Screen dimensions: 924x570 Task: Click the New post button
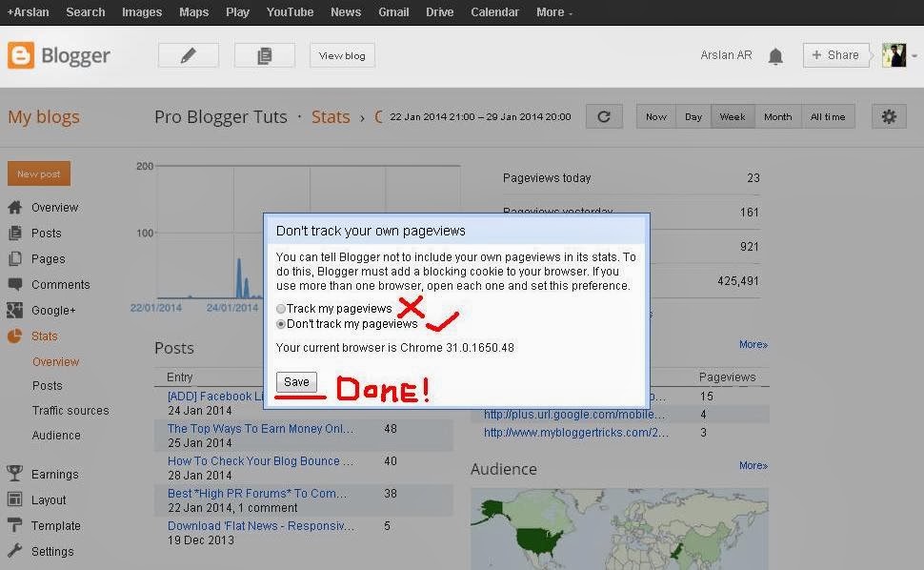click(39, 173)
